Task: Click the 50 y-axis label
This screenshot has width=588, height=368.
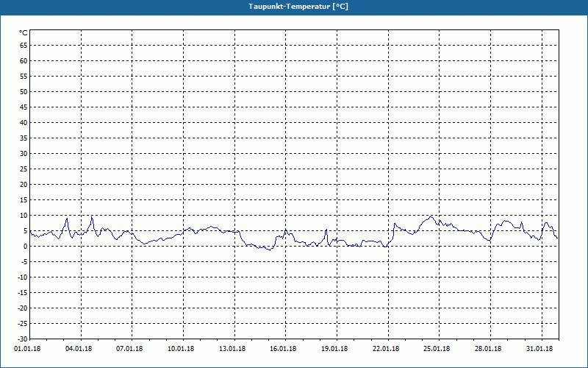Action: 24,91
